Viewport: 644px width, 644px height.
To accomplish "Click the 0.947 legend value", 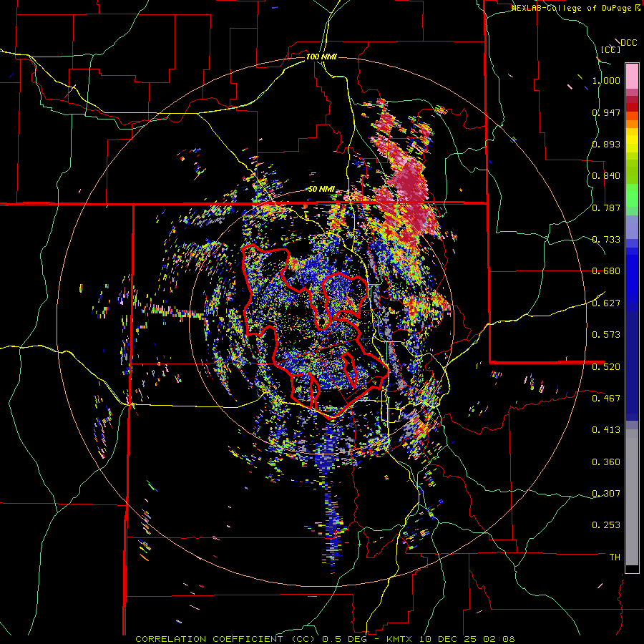I will [606, 112].
